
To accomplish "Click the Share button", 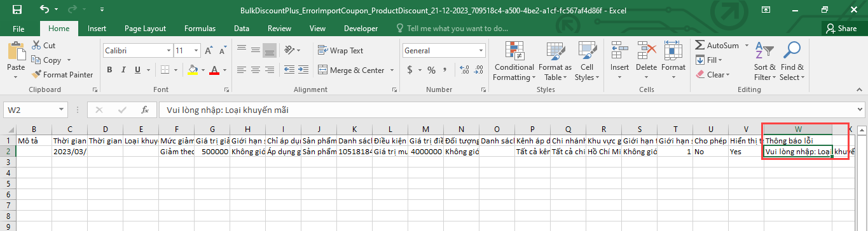I will pos(841,29).
